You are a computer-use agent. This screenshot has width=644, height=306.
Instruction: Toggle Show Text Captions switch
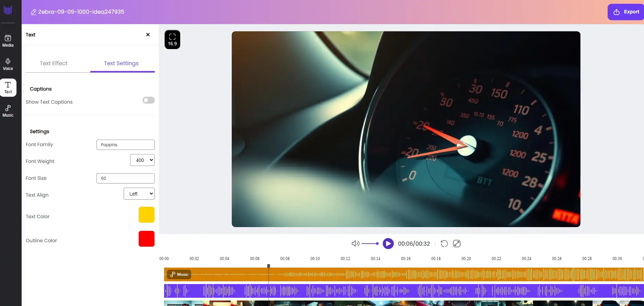(149, 100)
